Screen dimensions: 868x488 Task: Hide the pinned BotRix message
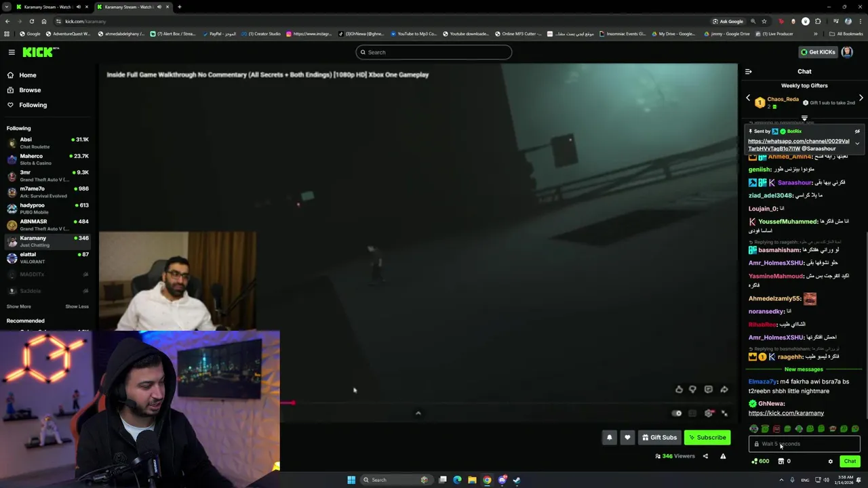click(x=857, y=131)
